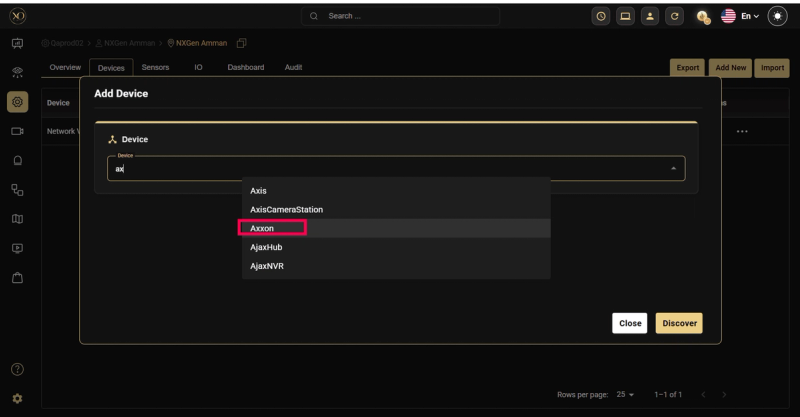
Task: Click the app logo at top left
Action: tap(17, 16)
